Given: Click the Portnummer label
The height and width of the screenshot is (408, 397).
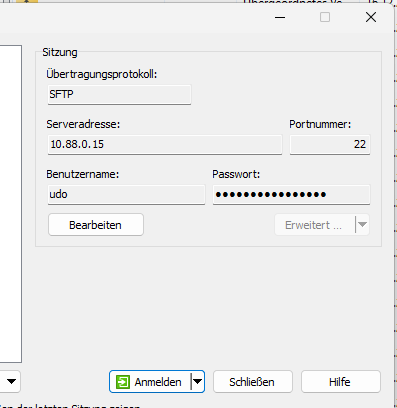Looking at the screenshot, I should (320, 124).
